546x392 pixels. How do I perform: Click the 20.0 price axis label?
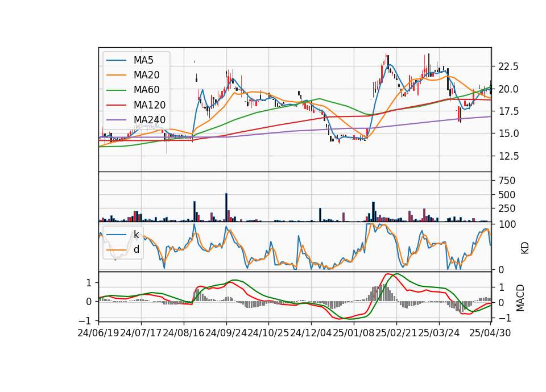pos(508,89)
